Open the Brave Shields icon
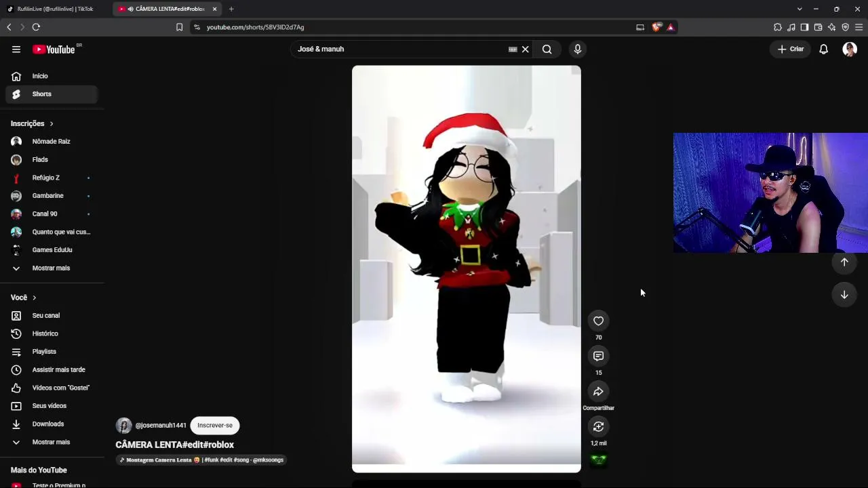Viewport: 868px width, 488px height. (x=656, y=27)
